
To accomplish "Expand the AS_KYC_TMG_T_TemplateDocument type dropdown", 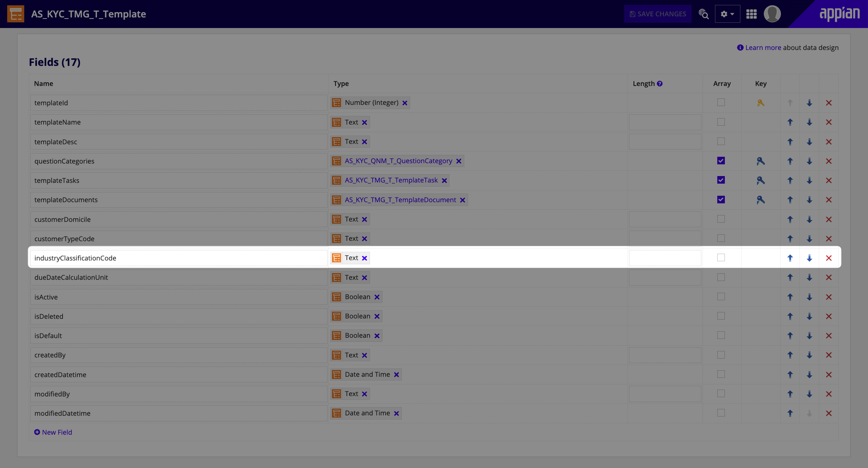I will [400, 200].
